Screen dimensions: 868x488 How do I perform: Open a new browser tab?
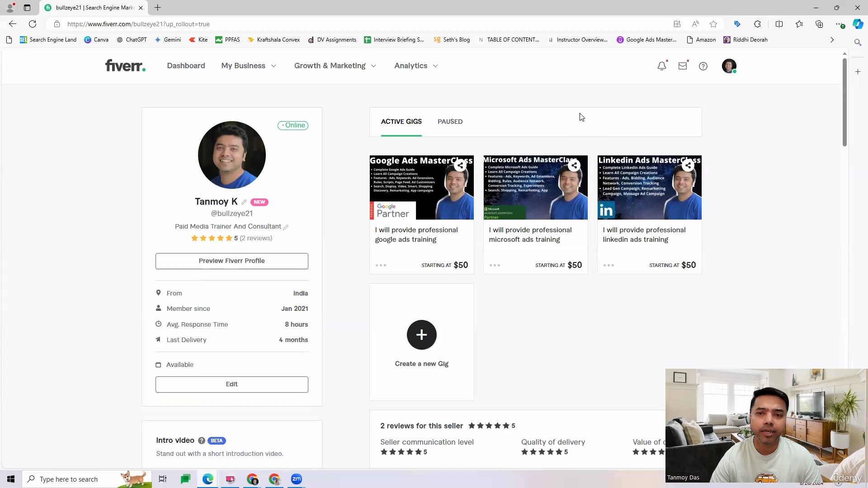[x=157, y=8]
